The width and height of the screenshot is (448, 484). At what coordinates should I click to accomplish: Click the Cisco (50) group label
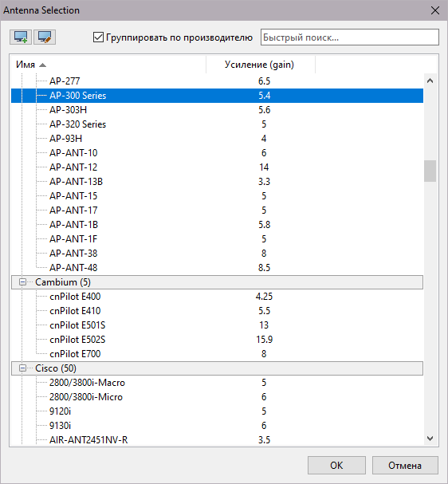click(56, 368)
